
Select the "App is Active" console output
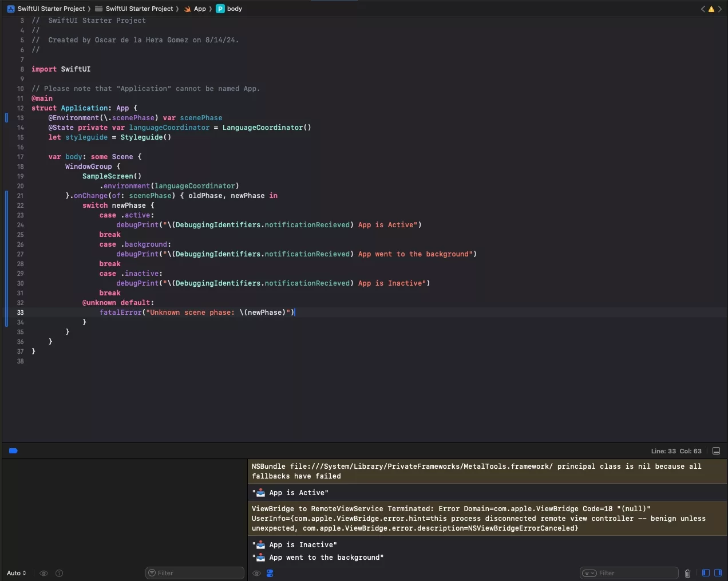click(290, 493)
